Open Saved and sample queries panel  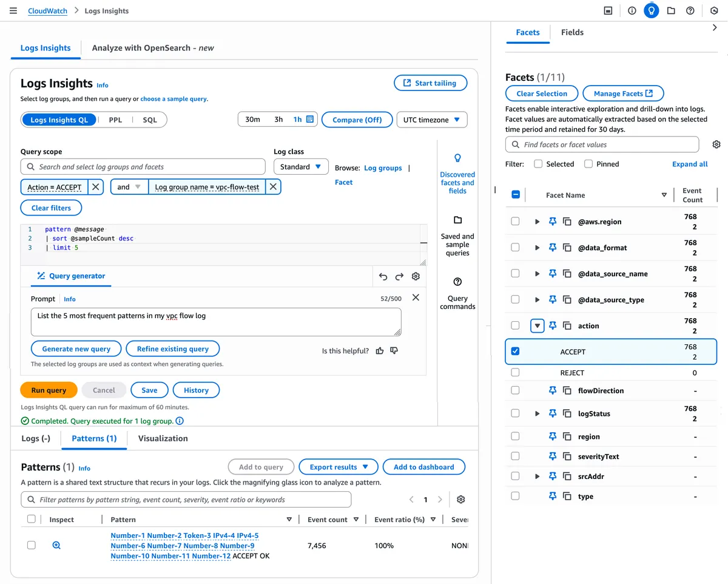pyautogui.click(x=457, y=221)
